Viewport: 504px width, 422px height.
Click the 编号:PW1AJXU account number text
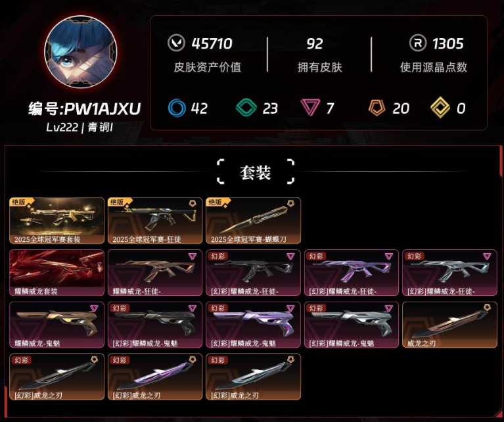point(85,108)
